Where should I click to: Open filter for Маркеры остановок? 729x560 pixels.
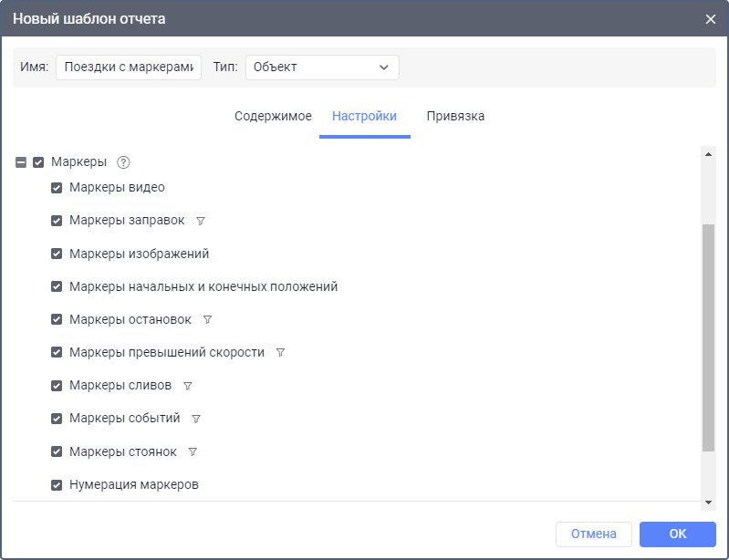tap(207, 320)
